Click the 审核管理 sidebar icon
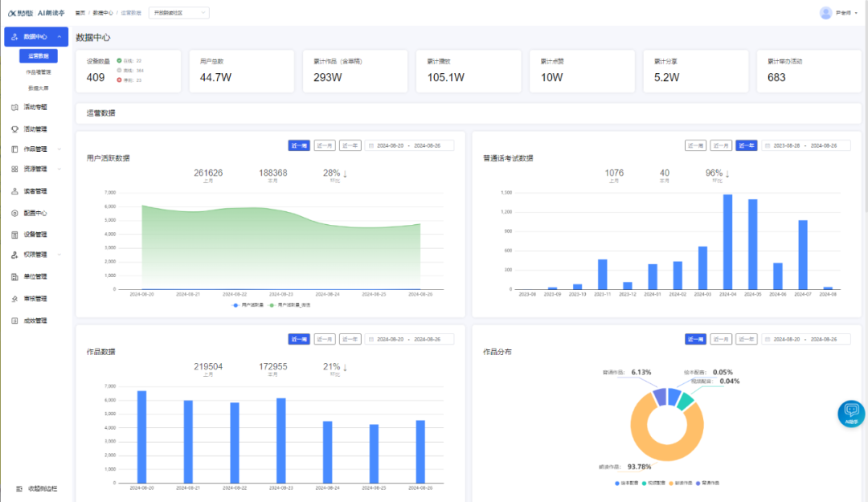 [x=14, y=299]
